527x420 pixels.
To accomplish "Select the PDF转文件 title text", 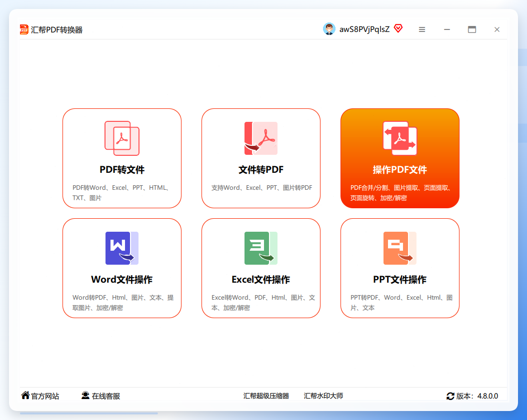I will [122, 169].
